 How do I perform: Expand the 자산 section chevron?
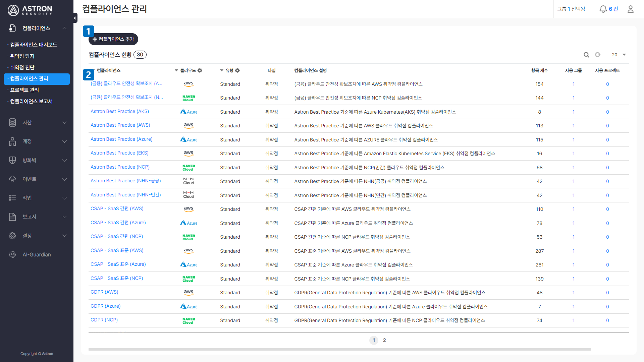[x=64, y=123]
